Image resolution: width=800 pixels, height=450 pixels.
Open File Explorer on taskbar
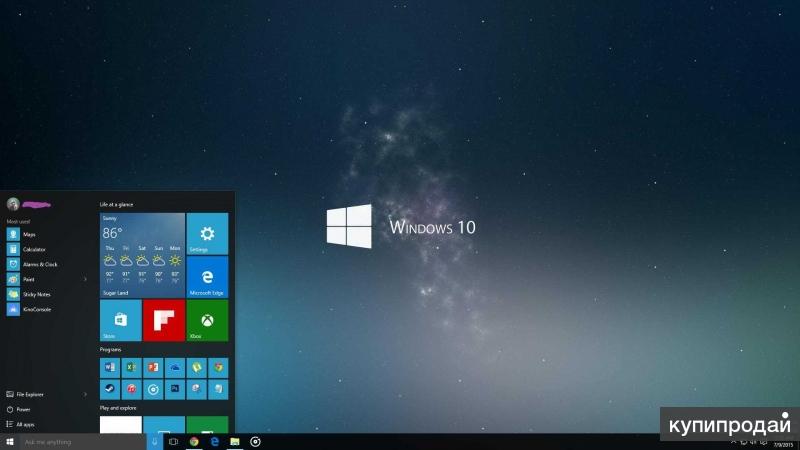coord(235,442)
